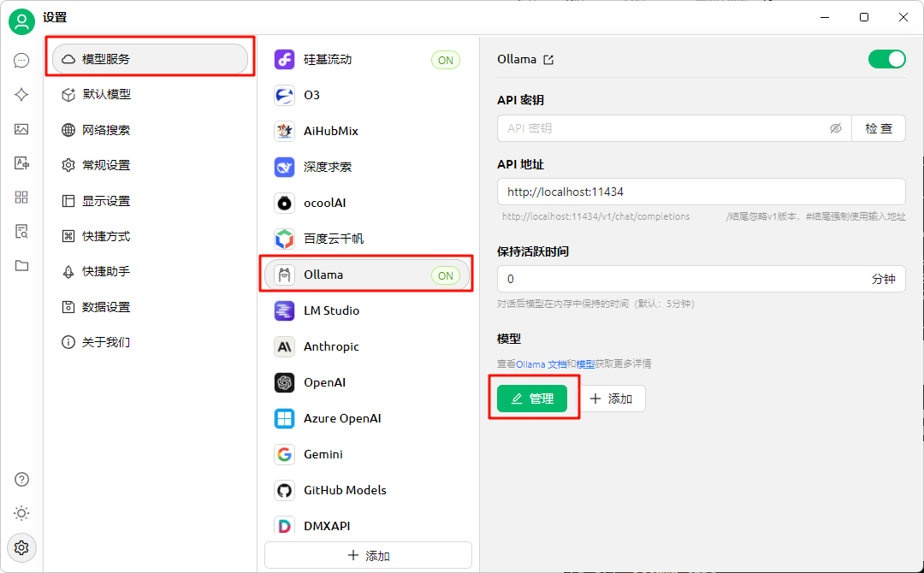Image resolution: width=924 pixels, height=573 pixels.
Task: Click 添加 model button beside 管理
Action: pyautogui.click(x=611, y=399)
